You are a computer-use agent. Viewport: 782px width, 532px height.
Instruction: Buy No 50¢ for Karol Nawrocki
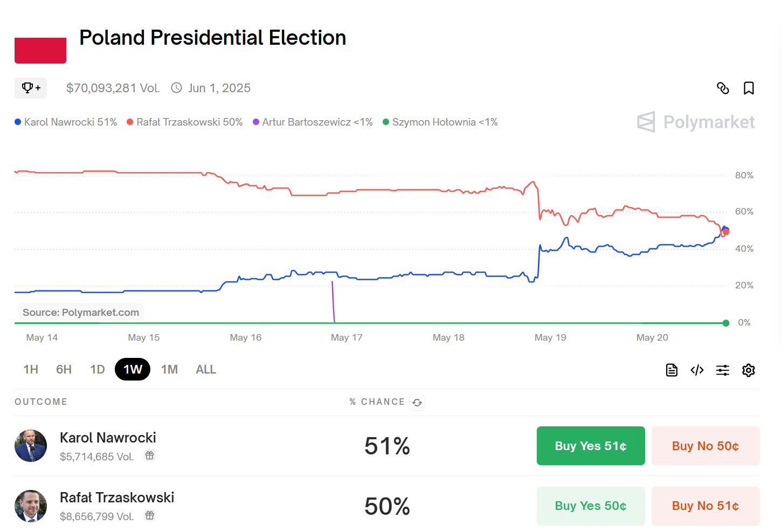tap(705, 446)
